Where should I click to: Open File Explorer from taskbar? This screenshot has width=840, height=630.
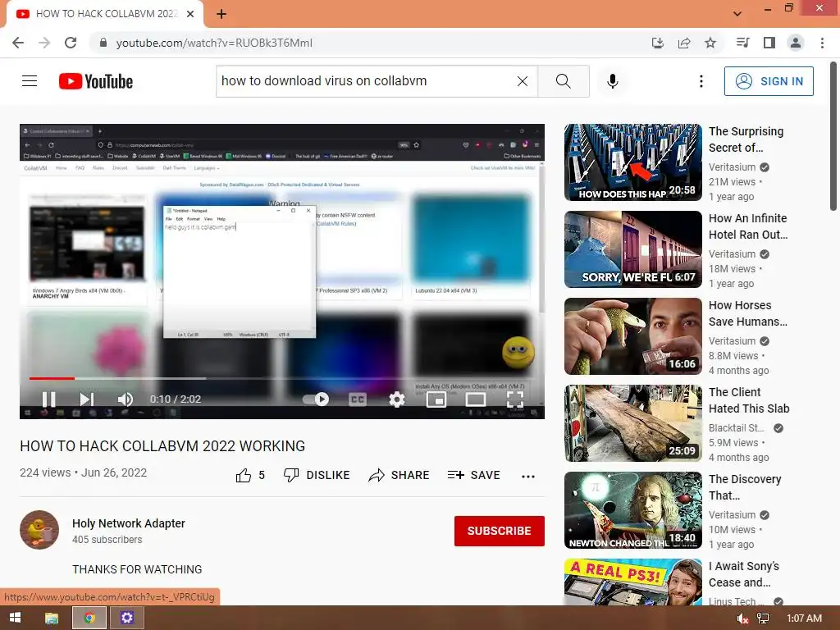coord(52,618)
